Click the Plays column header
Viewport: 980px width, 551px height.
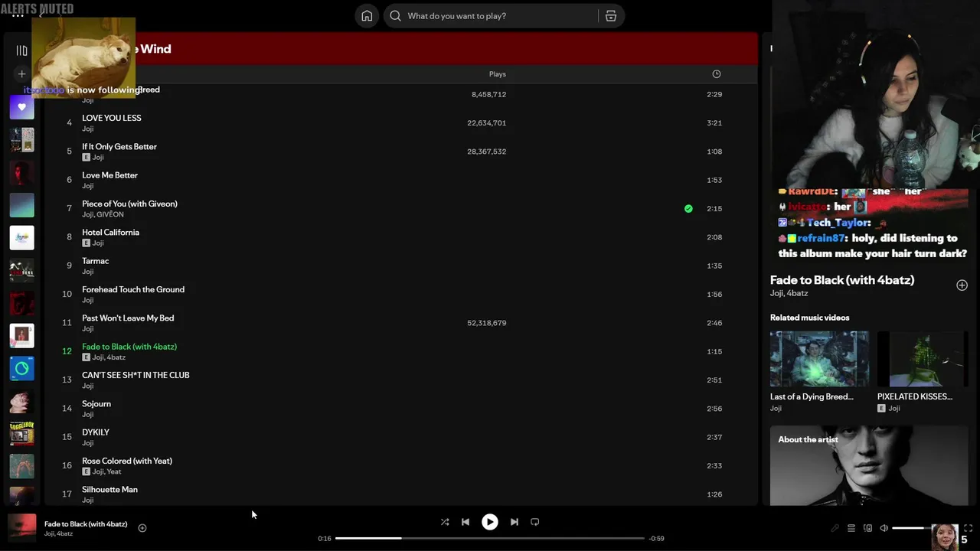(x=498, y=74)
